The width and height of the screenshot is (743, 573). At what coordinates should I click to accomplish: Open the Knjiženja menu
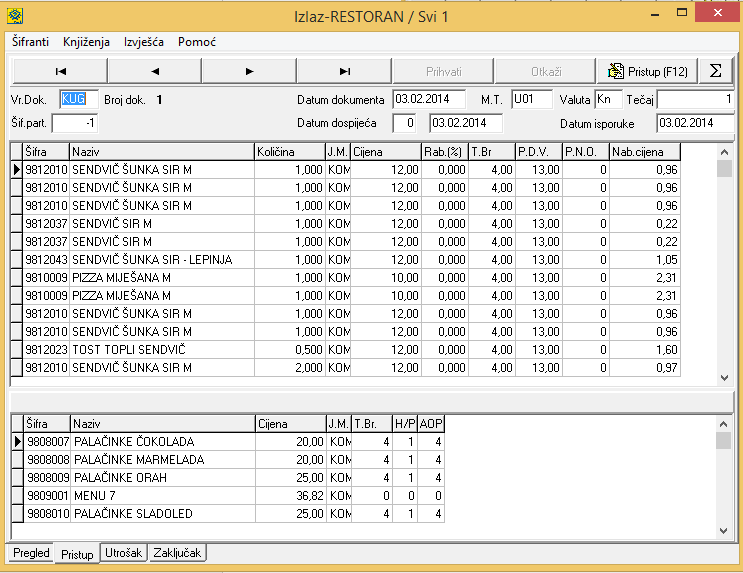86,42
